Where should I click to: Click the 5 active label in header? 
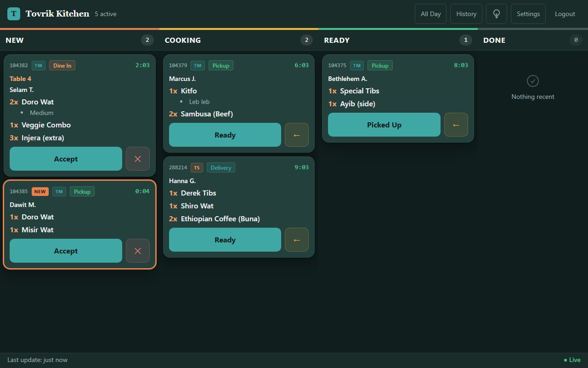(x=106, y=14)
